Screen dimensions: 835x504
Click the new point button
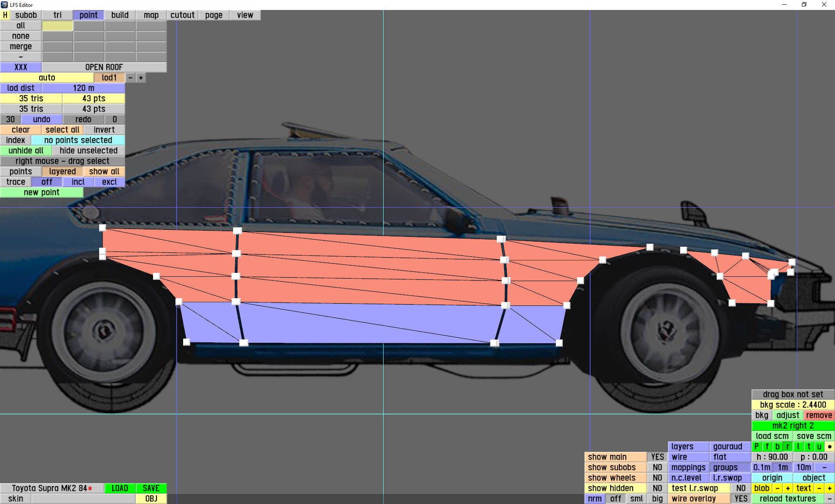(42, 192)
